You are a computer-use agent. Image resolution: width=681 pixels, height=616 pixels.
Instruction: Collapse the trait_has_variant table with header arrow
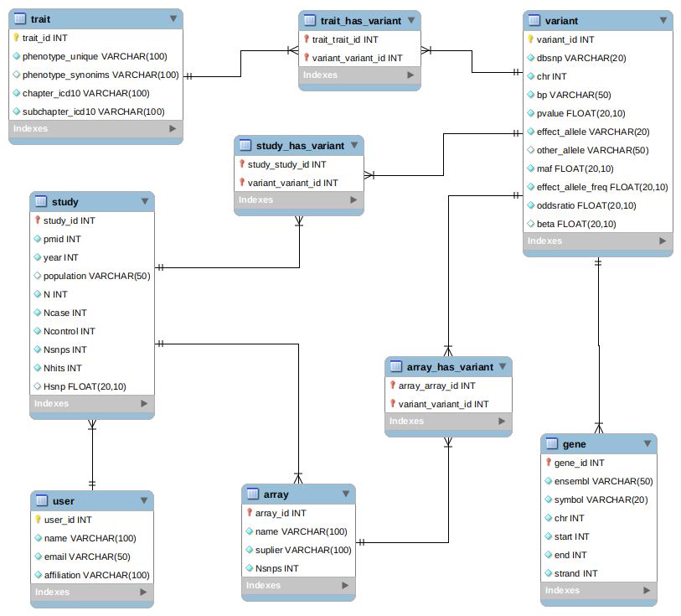(x=410, y=20)
